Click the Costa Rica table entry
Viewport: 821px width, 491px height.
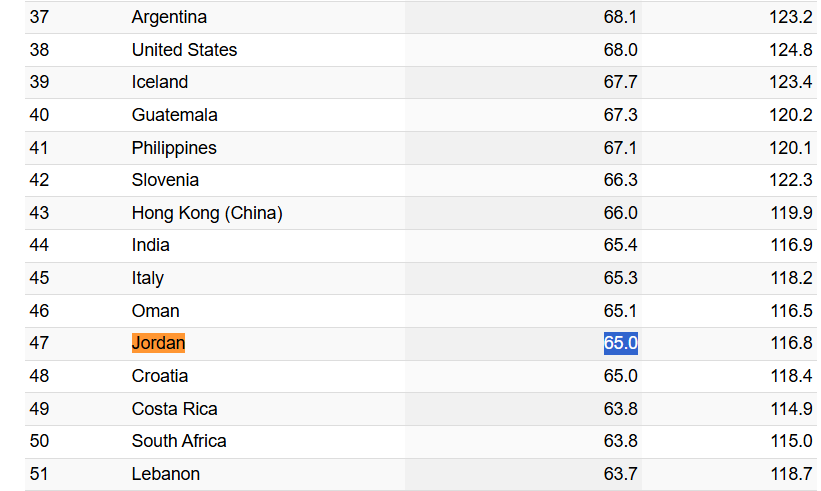pos(174,409)
